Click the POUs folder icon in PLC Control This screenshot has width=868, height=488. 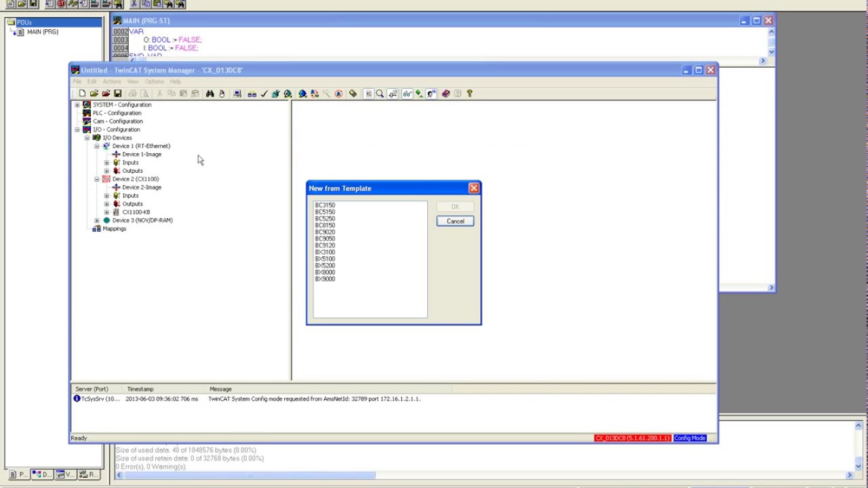11,22
